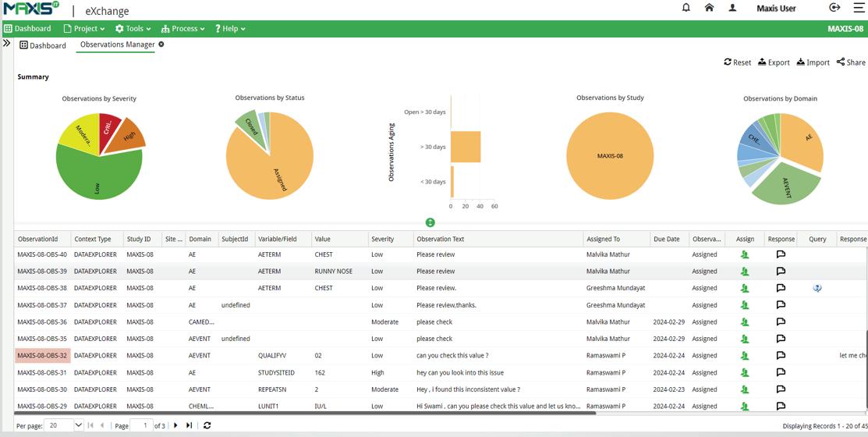Click the Reset button
868x437 pixels.
point(737,62)
